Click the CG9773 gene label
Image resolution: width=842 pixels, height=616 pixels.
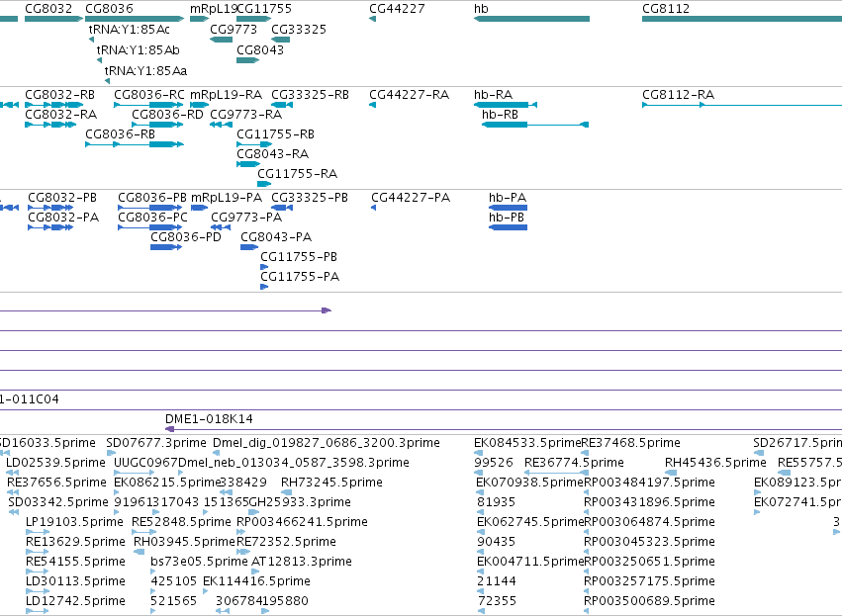[x=234, y=30]
